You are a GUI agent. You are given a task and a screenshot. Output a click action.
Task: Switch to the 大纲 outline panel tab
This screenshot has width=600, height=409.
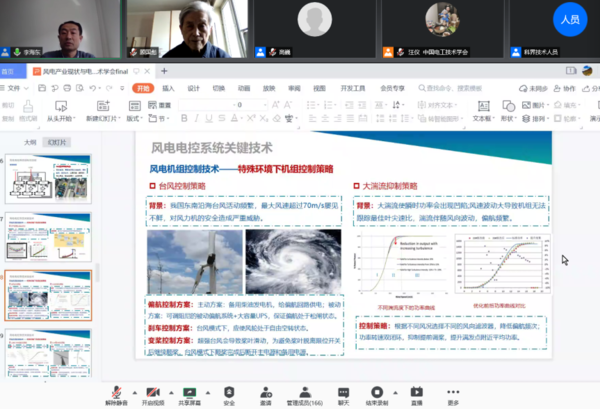(30, 143)
